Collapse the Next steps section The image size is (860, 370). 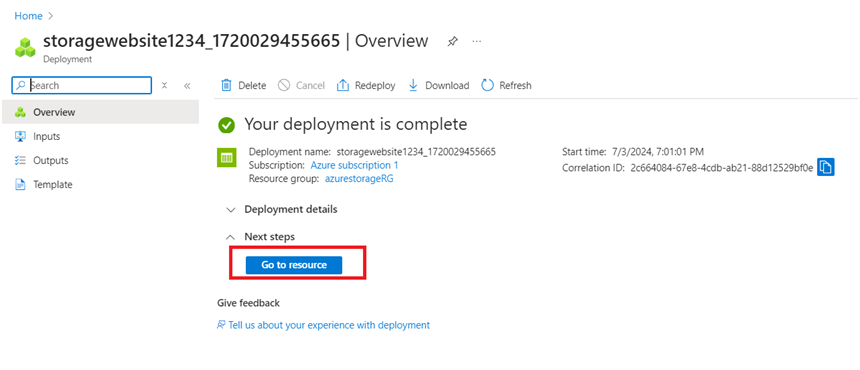click(261, 237)
